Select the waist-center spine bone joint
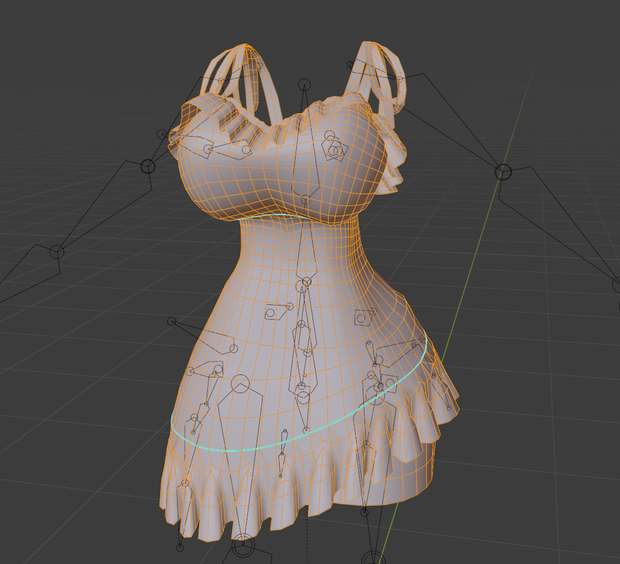620x564 pixels. coord(306,282)
